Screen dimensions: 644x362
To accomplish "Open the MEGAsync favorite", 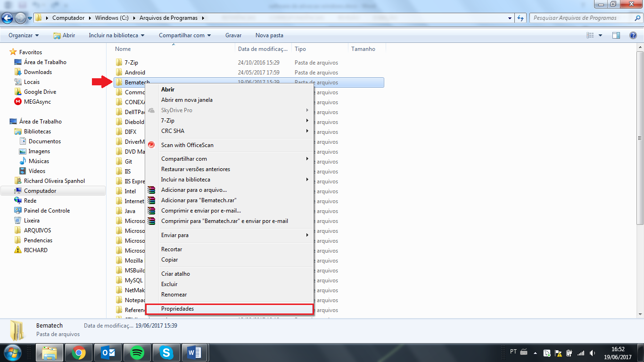I will pyautogui.click(x=37, y=102).
